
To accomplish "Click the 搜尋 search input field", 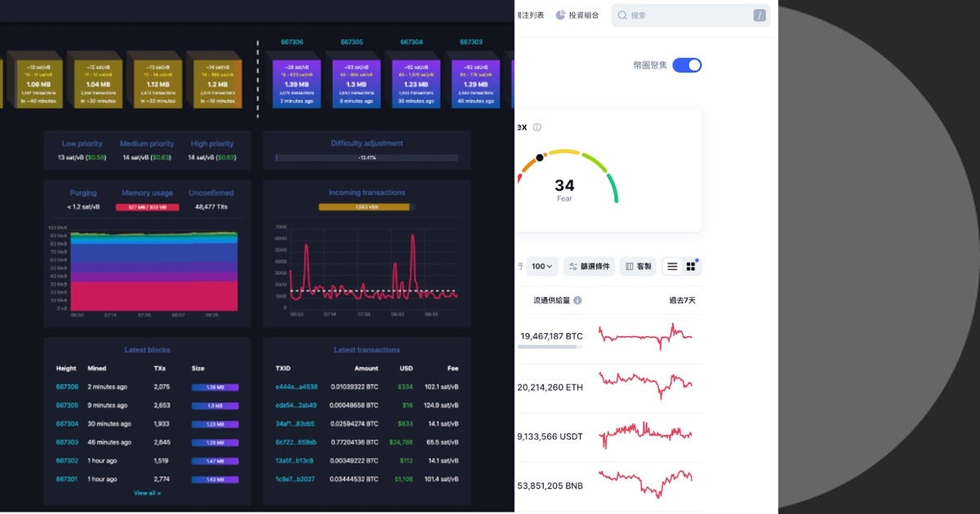I will click(x=690, y=15).
